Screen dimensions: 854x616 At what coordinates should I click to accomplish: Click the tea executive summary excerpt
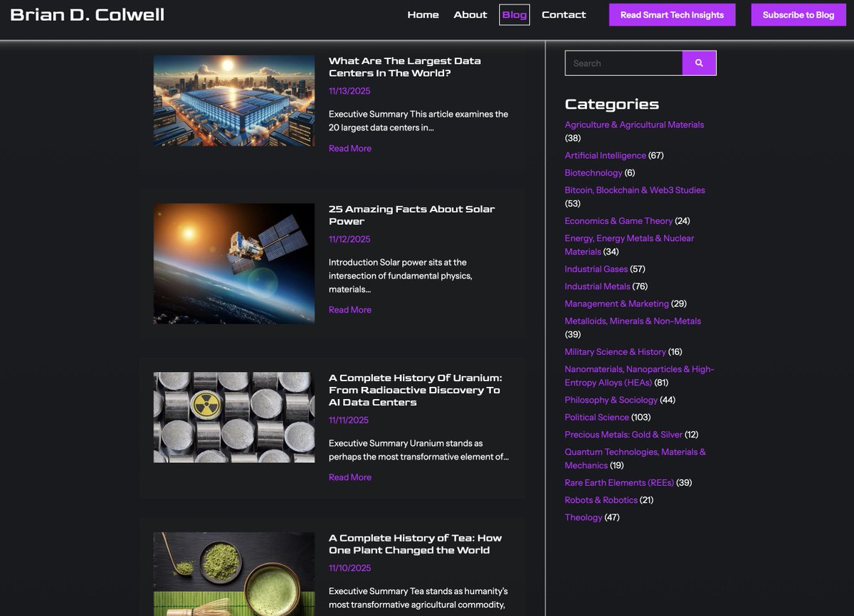(x=418, y=598)
